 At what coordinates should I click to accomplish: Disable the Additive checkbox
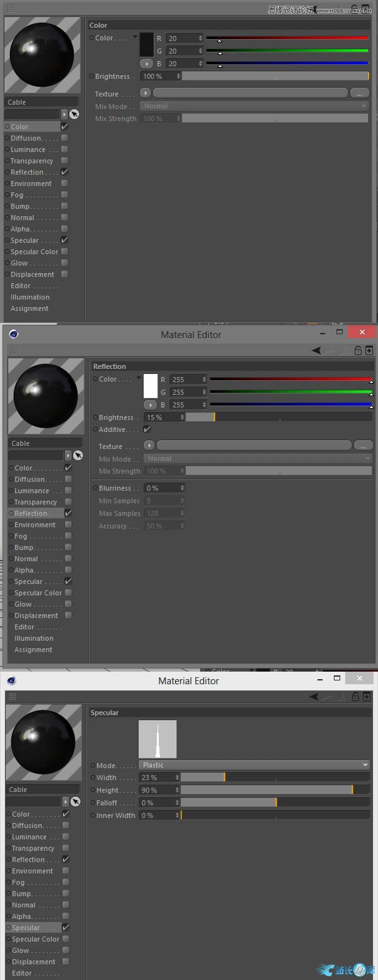point(147,429)
